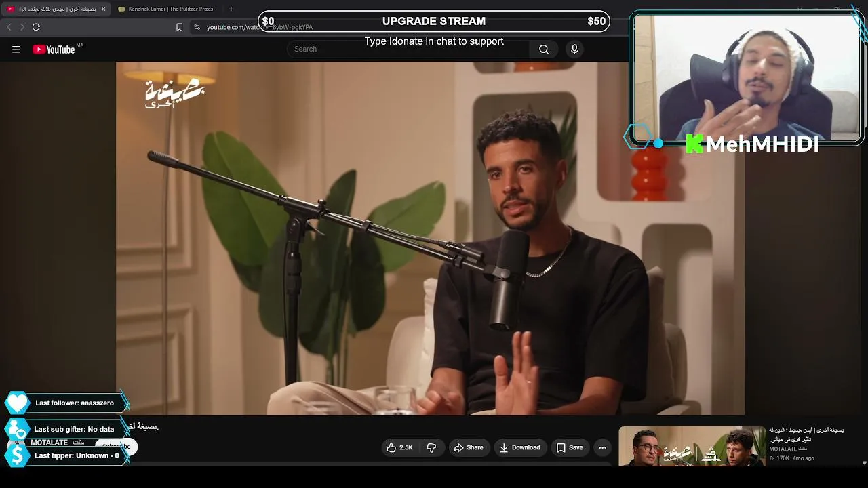Open the YouTube hamburger guide menu

coord(16,49)
